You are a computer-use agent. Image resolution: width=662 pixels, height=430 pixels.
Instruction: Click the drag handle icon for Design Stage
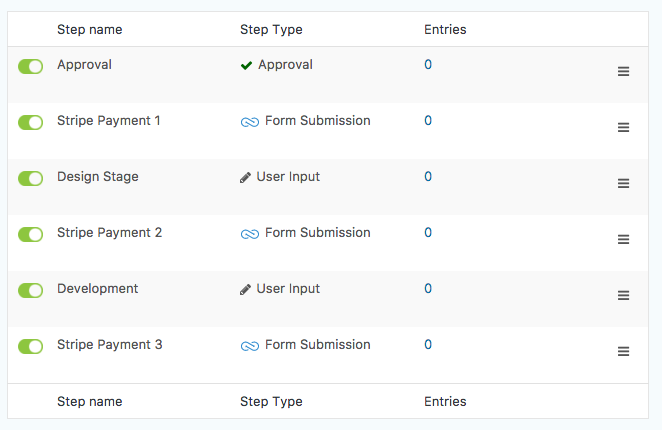[x=623, y=183]
